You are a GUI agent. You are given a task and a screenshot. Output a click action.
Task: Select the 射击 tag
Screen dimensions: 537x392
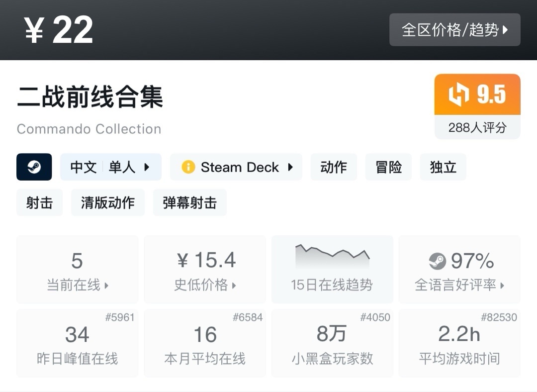(x=39, y=202)
